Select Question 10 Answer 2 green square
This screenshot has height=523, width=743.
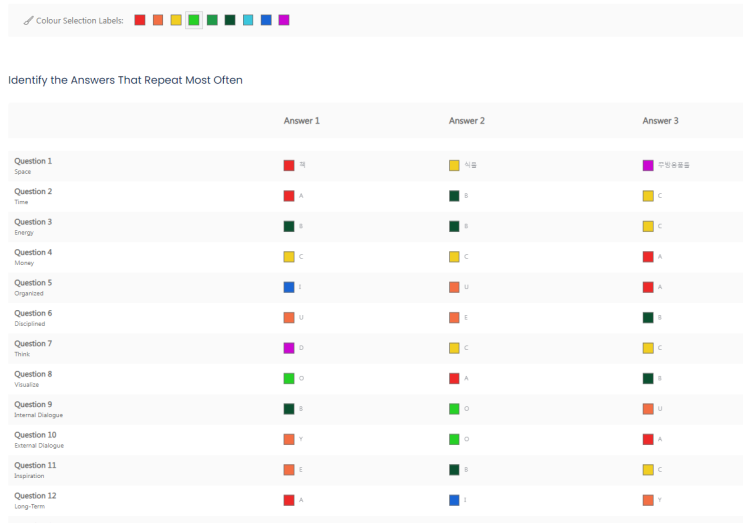454,439
